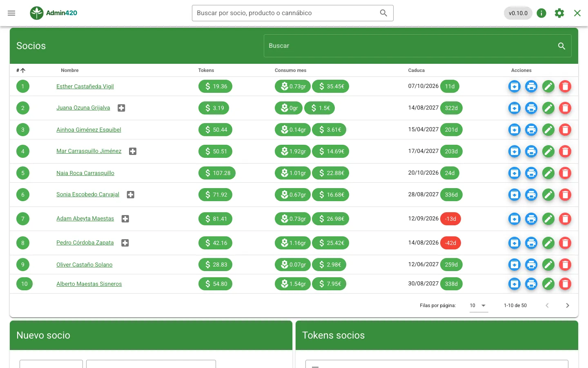Open Naia Roca Carrasquillo's profile link
This screenshot has height=368, width=588.
[x=85, y=173]
